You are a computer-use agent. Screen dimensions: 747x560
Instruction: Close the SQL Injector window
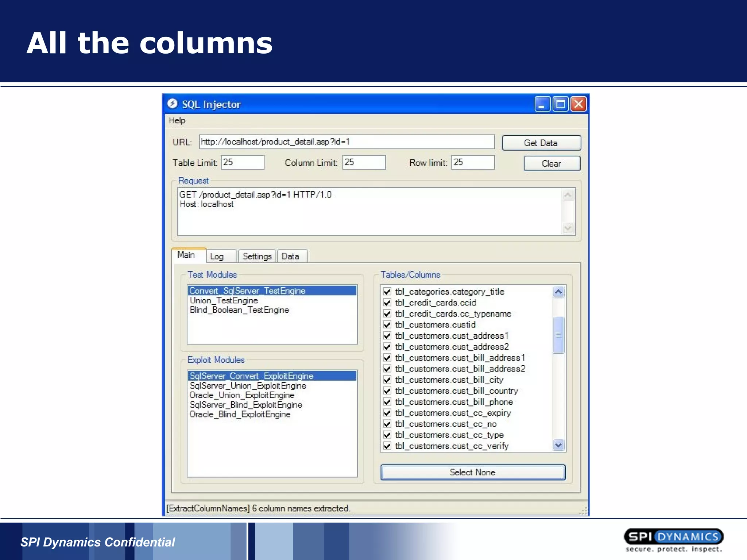579,104
